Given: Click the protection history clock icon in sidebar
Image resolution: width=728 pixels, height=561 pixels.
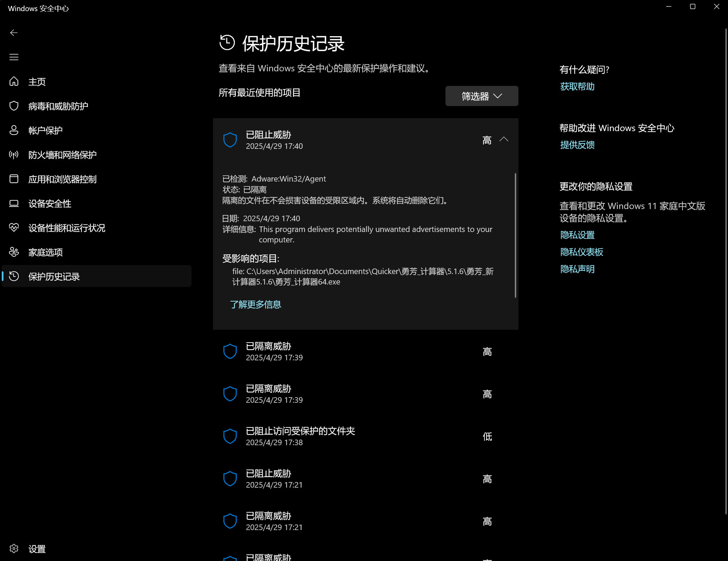Looking at the screenshot, I should [x=14, y=276].
